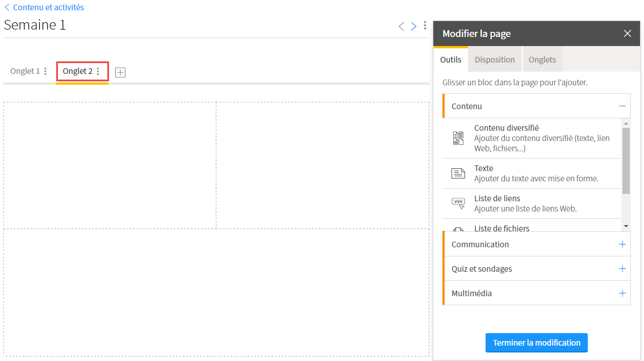Click the Liste de liens icon
This screenshot has width=644, height=361.
tap(458, 203)
